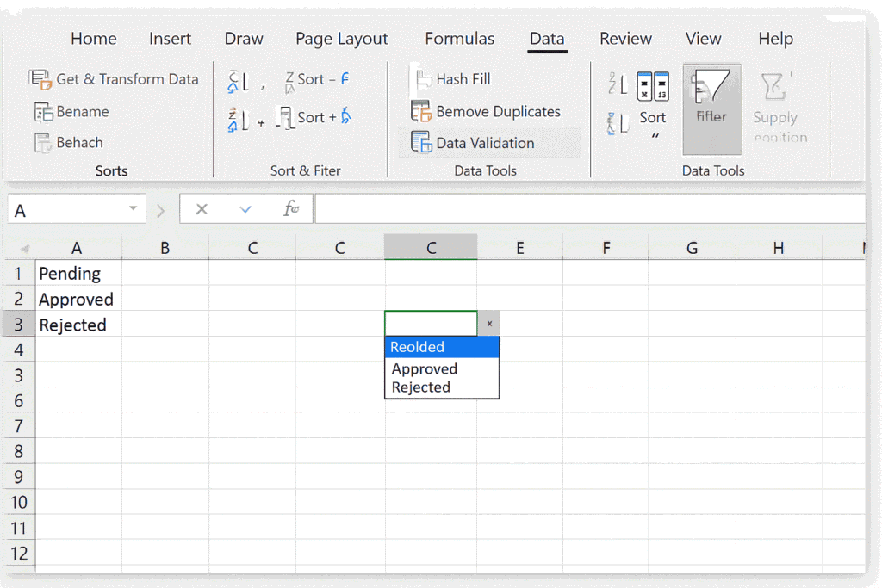
Task: Dismiss the dropdown with the small x button
Action: tap(488, 323)
